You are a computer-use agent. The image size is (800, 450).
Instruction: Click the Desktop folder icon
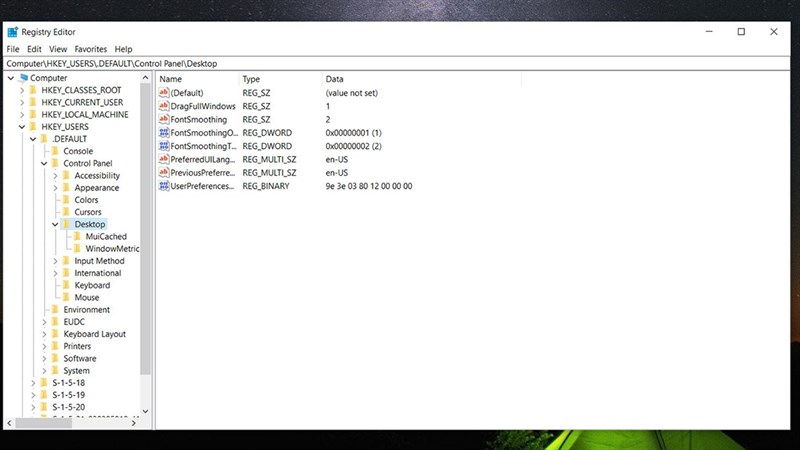coord(66,224)
